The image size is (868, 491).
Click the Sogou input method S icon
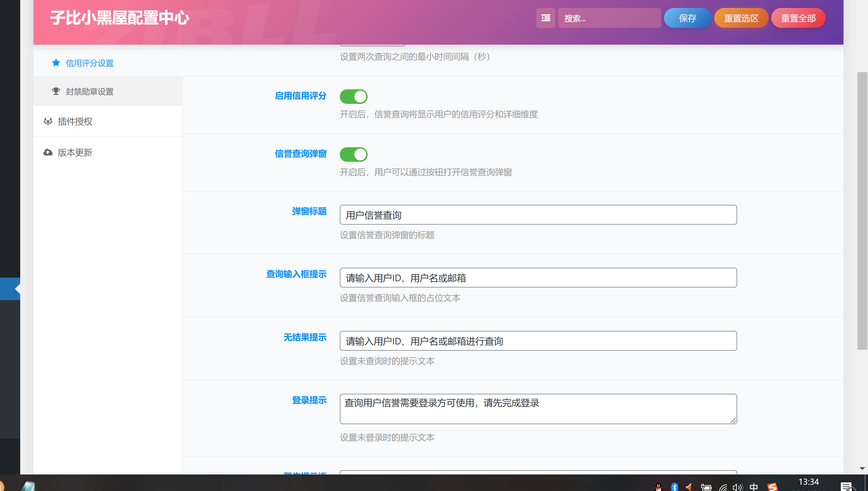point(772,487)
